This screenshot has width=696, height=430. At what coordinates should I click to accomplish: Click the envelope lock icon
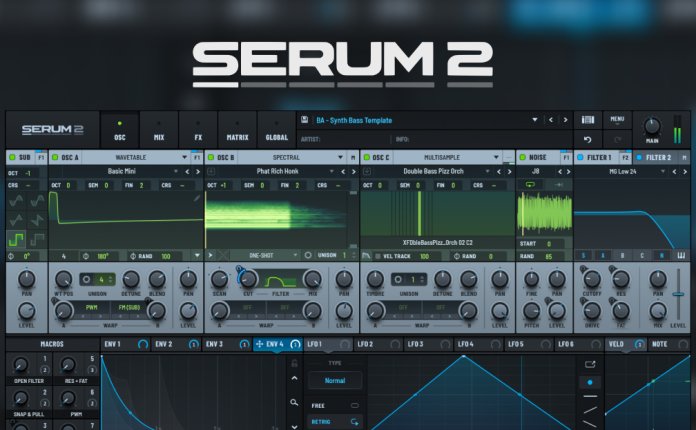pyautogui.click(x=294, y=363)
